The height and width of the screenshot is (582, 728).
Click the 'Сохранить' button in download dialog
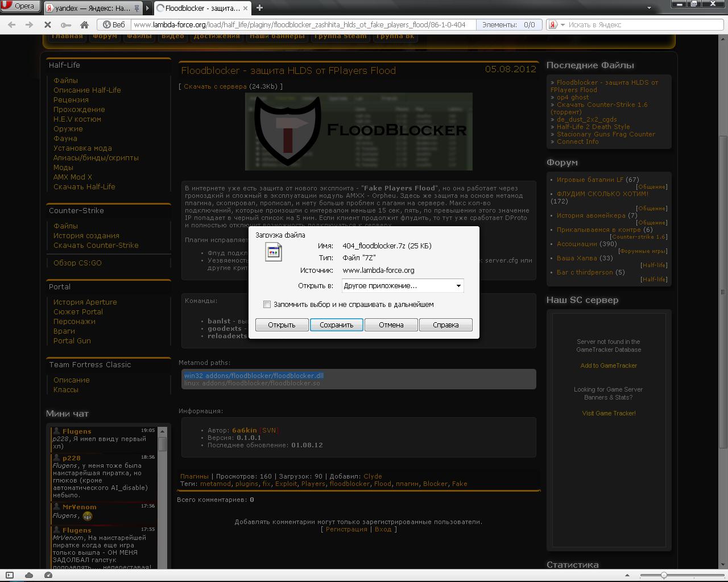tap(337, 325)
